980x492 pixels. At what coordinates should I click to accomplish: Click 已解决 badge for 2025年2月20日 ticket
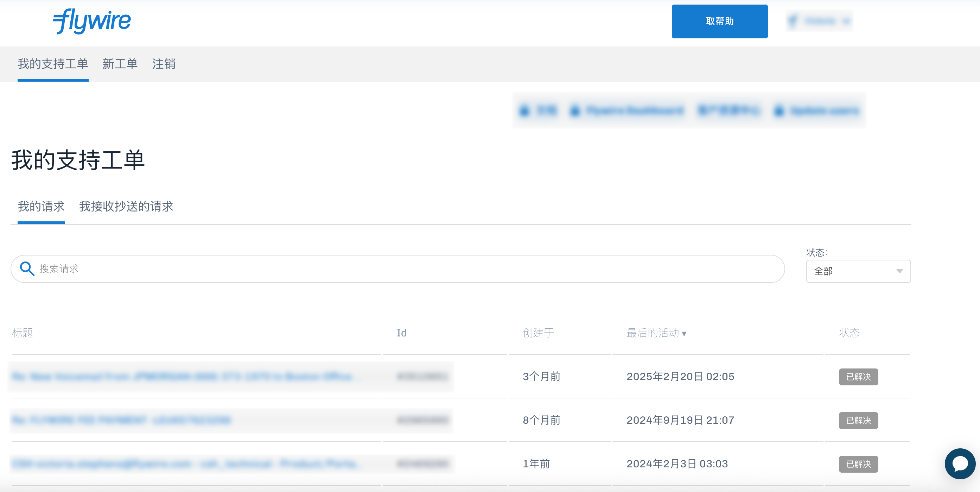tap(858, 377)
